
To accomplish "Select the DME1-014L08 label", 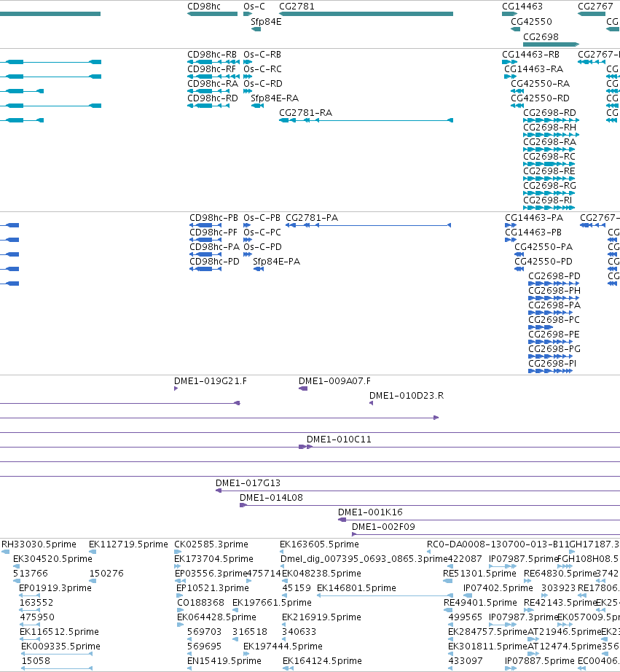I will [271, 498].
